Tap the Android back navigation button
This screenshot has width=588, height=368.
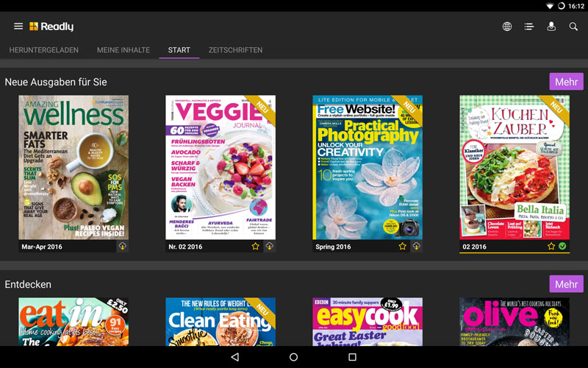[235, 357]
